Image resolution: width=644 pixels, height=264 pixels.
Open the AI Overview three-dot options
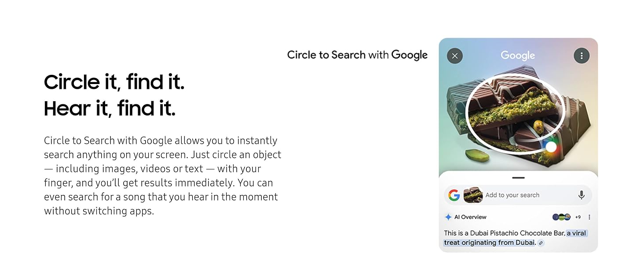click(x=589, y=217)
